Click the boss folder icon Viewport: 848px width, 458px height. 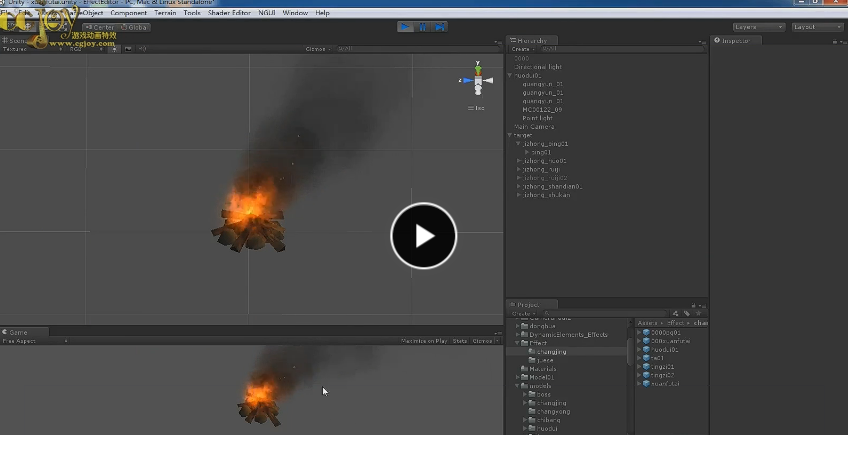pos(532,394)
